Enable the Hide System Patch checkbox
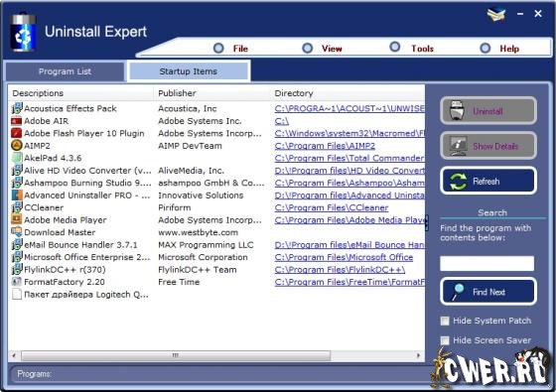Viewport: 556px width, 392px height. coord(445,321)
